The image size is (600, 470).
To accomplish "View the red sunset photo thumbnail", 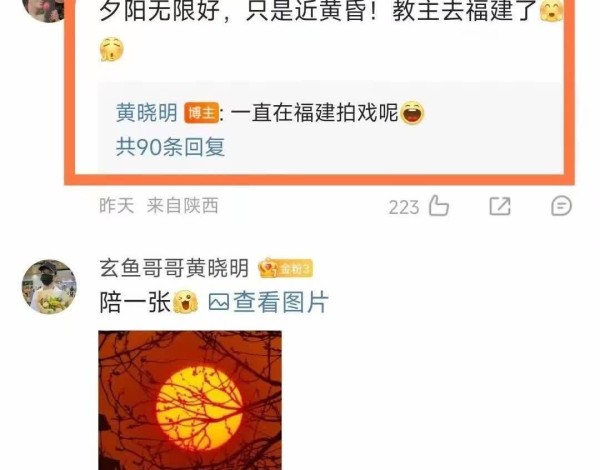I will coord(190,400).
